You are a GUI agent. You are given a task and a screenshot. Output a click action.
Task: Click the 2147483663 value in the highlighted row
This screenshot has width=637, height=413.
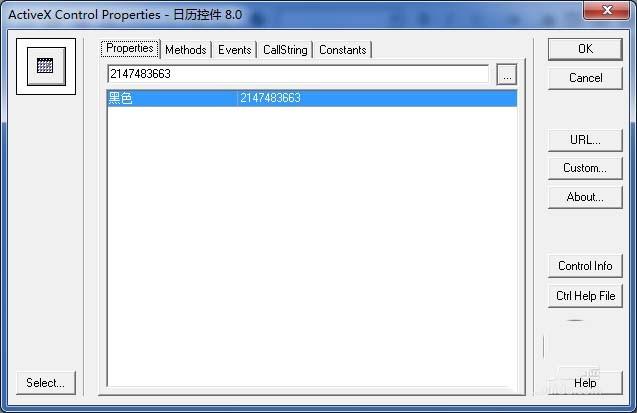click(x=270, y=98)
